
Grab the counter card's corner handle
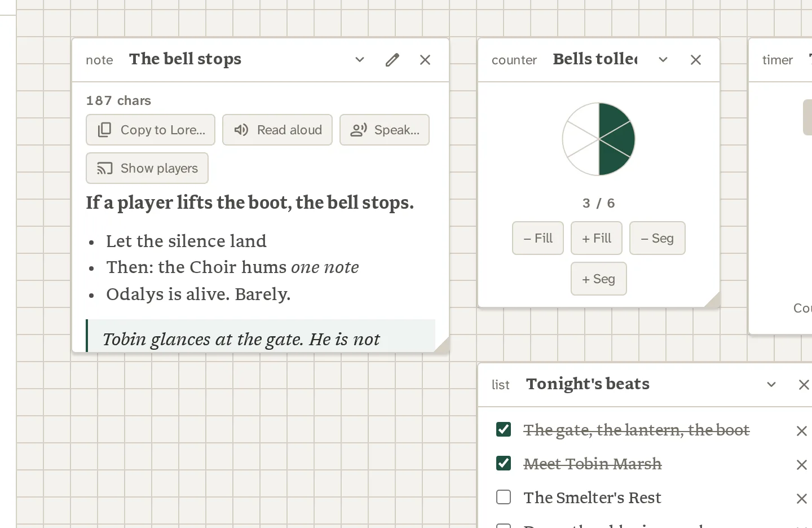(713, 300)
